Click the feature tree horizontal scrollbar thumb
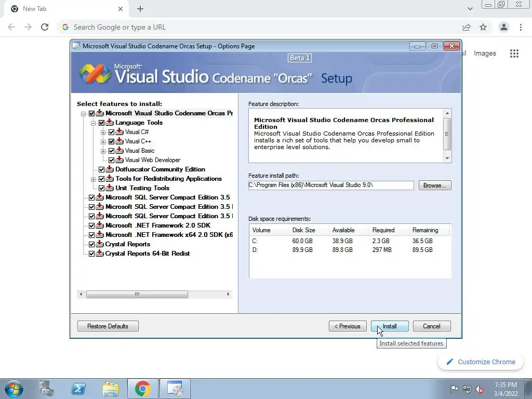Screen dimensions: 532x399 tap(137, 294)
